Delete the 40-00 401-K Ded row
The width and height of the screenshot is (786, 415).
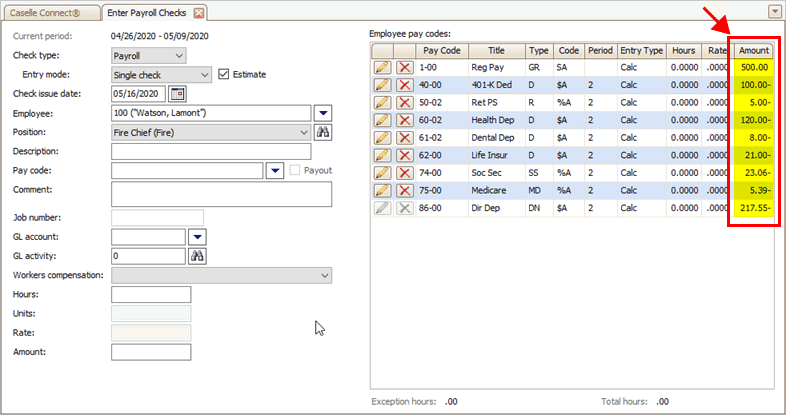[x=405, y=85]
